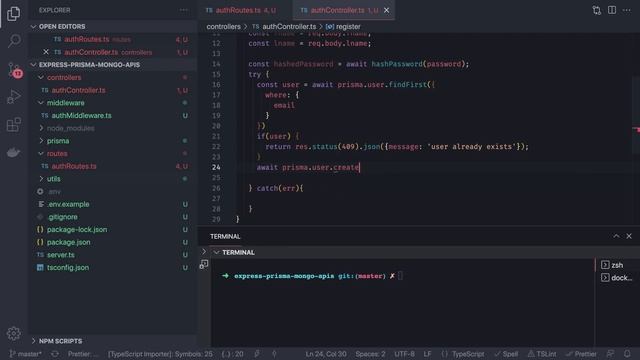Click the compare changes icon in editor toolbar
640x360 pixels.
pos(596,10)
